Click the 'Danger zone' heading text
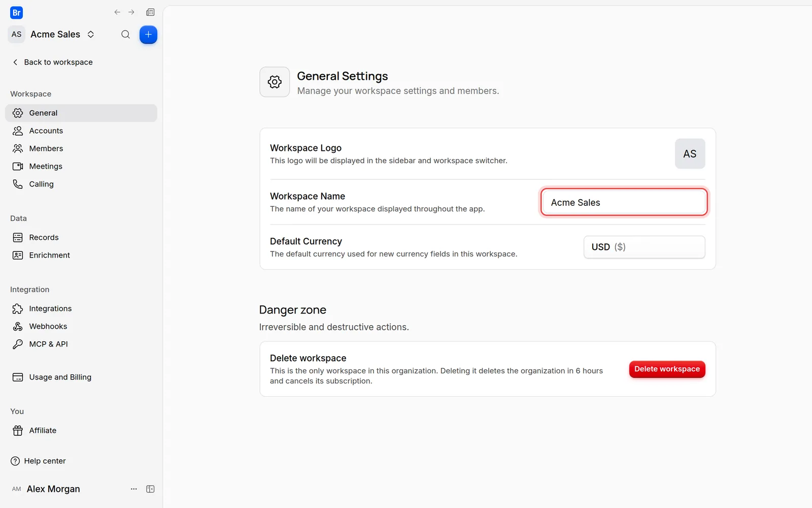This screenshot has width=812, height=508. coord(293,310)
